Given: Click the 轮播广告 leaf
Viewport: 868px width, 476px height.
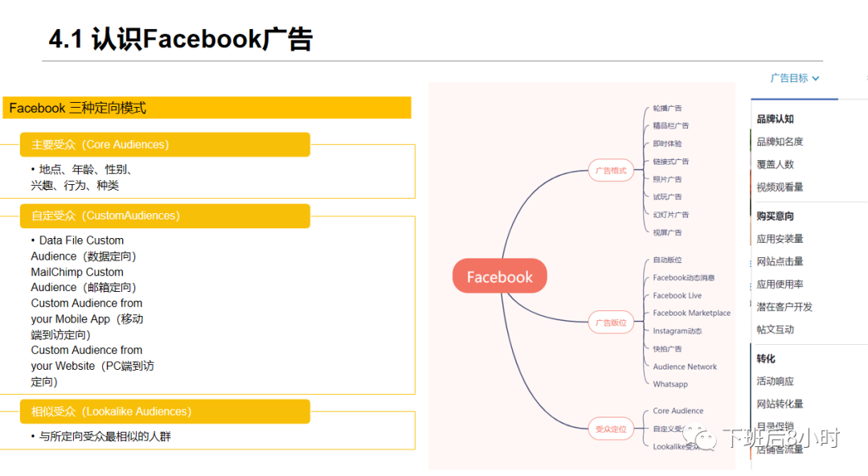Looking at the screenshot, I should click(x=667, y=108).
